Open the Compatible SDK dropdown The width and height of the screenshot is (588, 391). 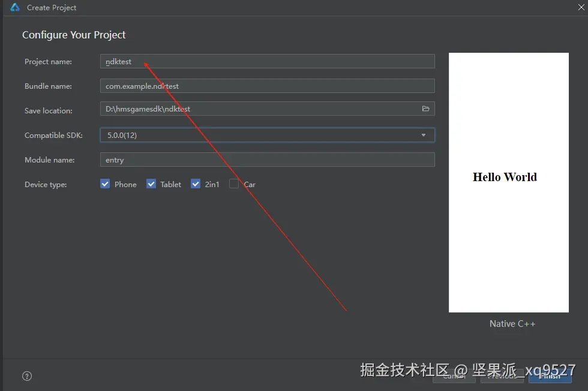tap(268, 135)
